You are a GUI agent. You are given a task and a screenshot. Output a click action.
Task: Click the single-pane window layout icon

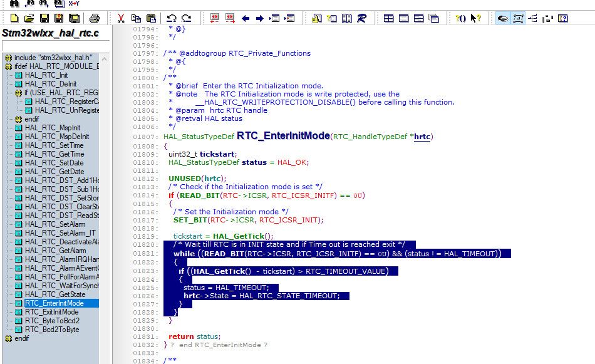tap(404, 18)
